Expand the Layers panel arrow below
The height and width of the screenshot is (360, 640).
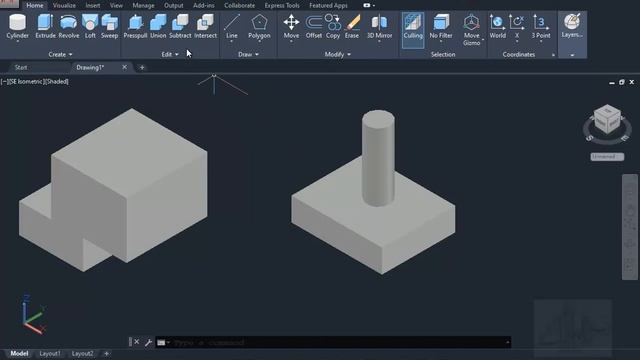[572, 55]
